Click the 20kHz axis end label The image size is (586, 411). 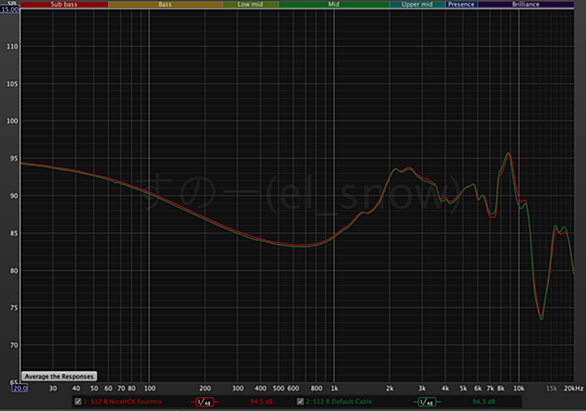coord(574,389)
